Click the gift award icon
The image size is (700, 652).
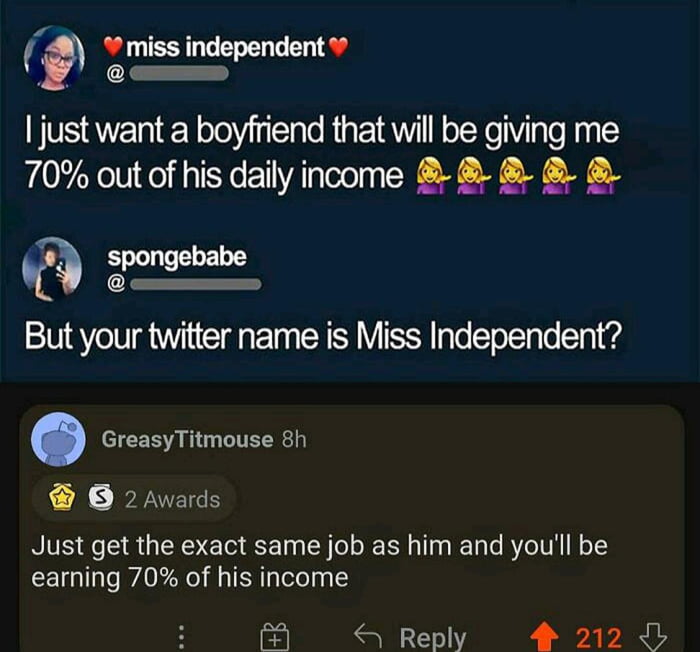[x=275, y=636]
